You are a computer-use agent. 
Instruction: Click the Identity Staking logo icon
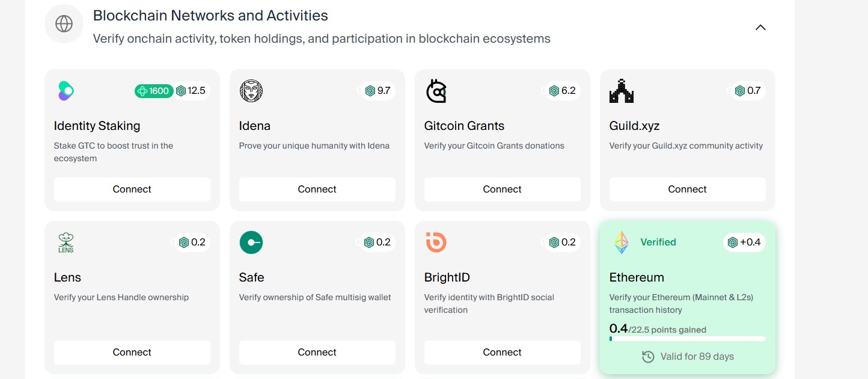(x=66, y=91)
